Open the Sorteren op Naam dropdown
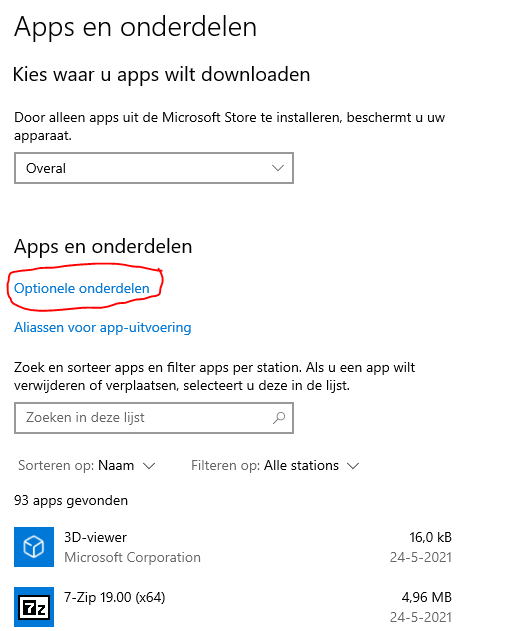 86,466
